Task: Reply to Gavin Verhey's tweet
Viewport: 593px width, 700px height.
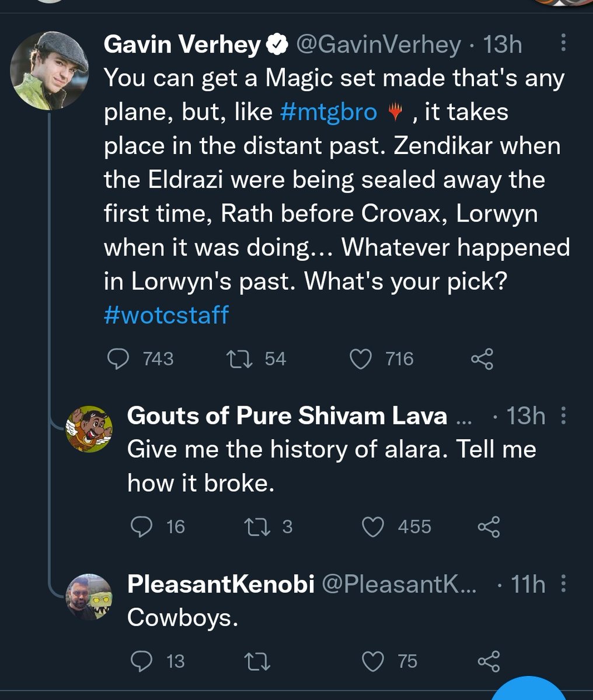Action: coord(119,359)
